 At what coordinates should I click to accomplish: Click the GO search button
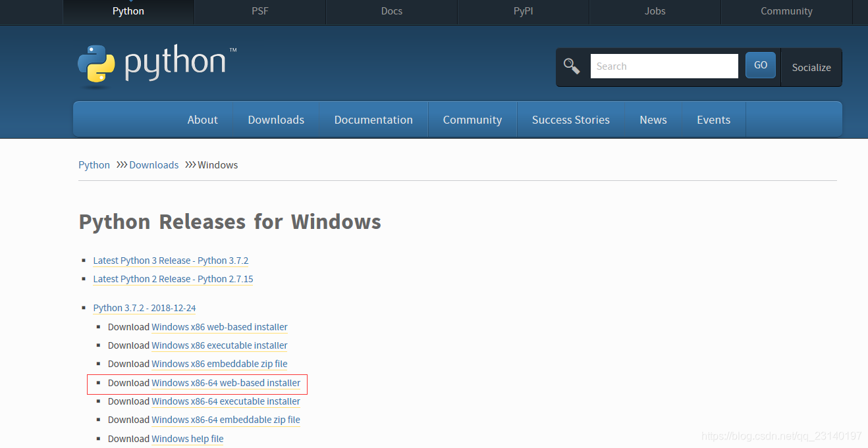pos(761,65)
